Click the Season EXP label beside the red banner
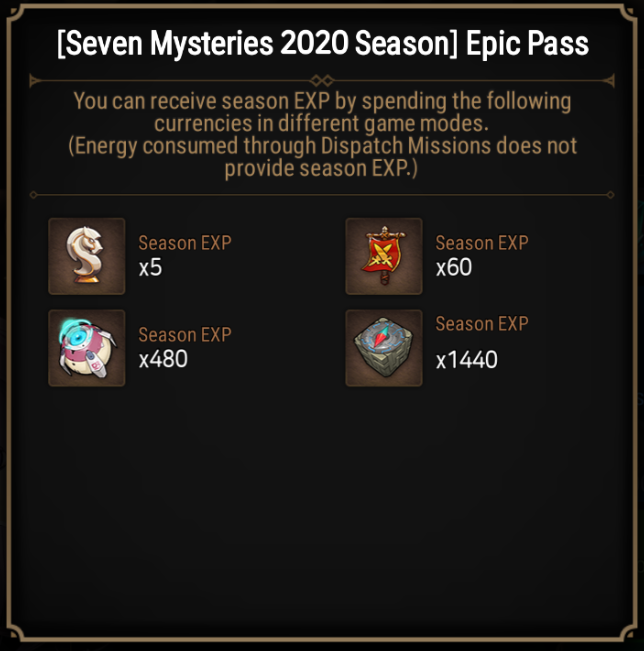Screen dimensions: 644x651 (482, 243)
